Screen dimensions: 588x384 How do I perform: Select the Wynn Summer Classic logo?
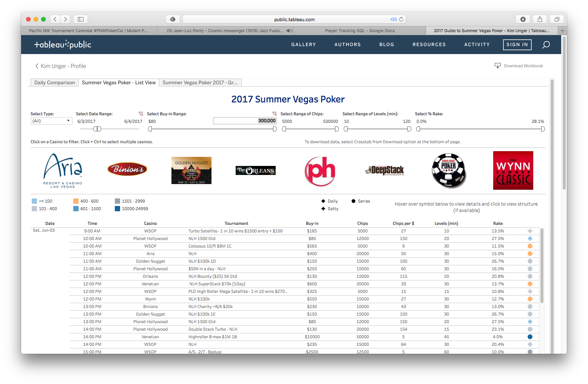[x=513, y=170]
